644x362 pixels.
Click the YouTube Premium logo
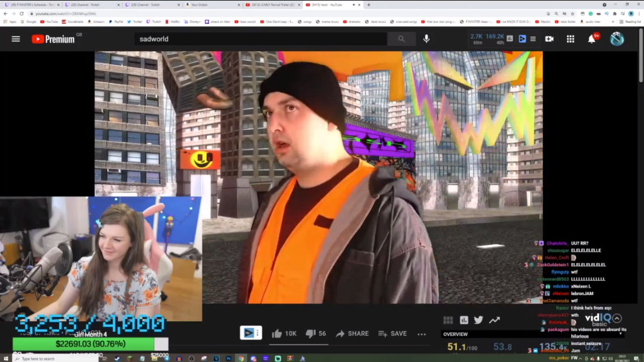[x=53, y=39]
